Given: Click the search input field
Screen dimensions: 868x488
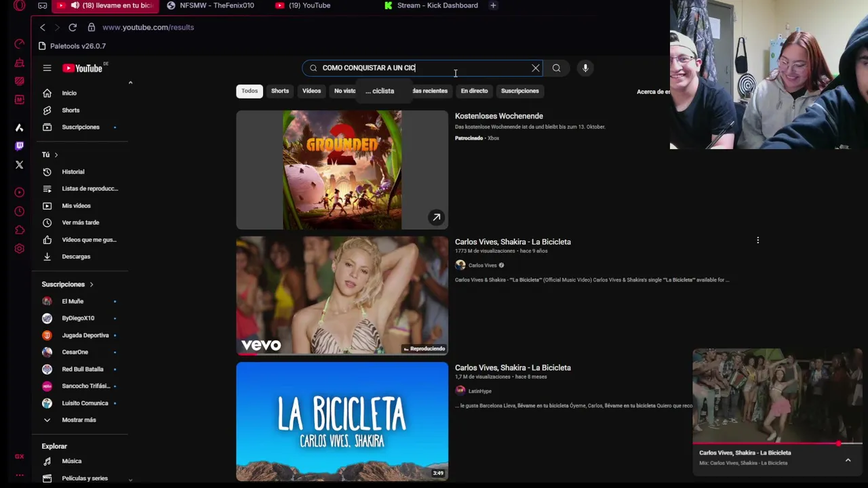Looking at the screenshot, I should (424, 68).
